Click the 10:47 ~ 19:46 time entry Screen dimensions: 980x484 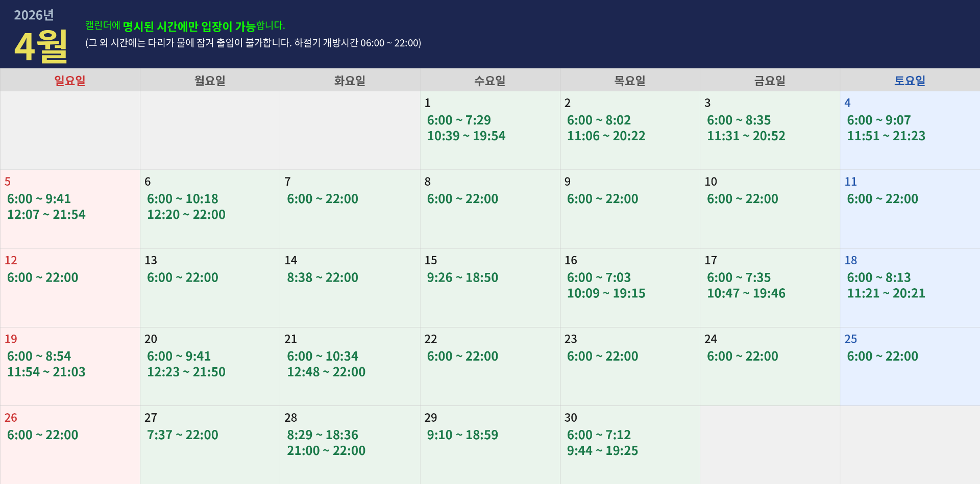point(746,294)
